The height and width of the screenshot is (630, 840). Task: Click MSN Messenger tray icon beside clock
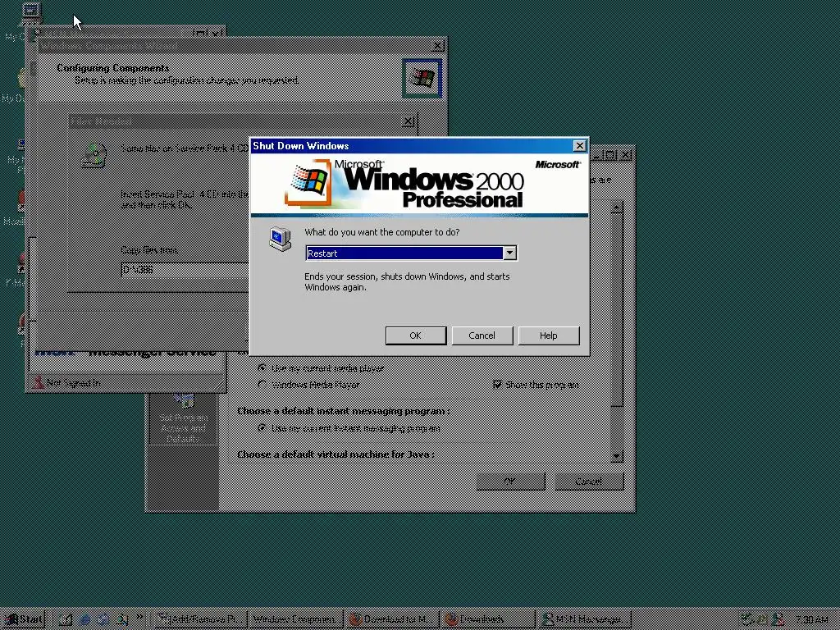779,619
